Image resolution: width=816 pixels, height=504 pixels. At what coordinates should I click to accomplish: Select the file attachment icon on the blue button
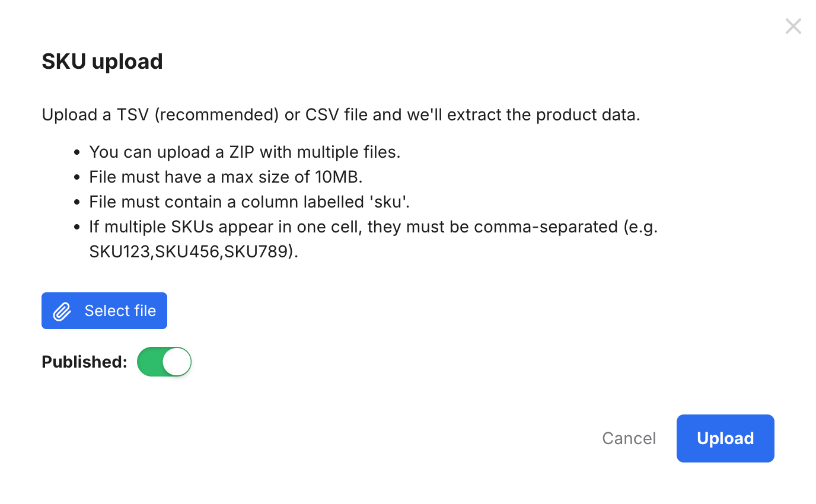click(60, 310)
